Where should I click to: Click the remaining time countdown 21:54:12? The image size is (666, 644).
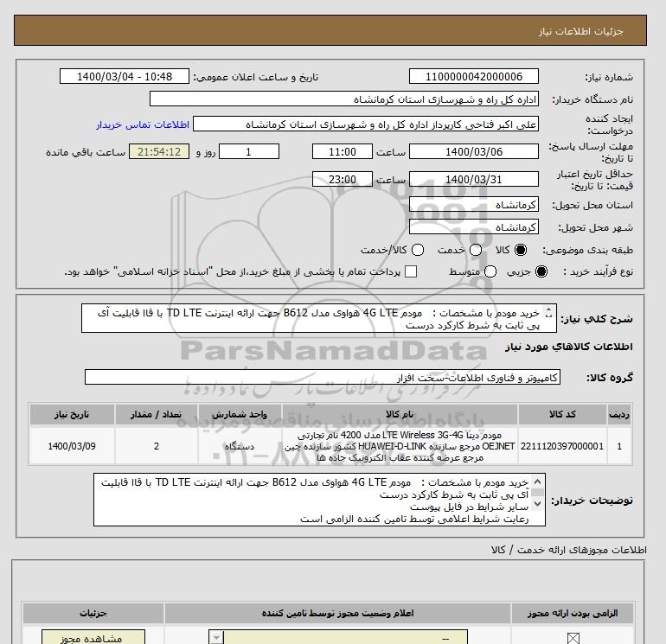(x=159, y=151)
